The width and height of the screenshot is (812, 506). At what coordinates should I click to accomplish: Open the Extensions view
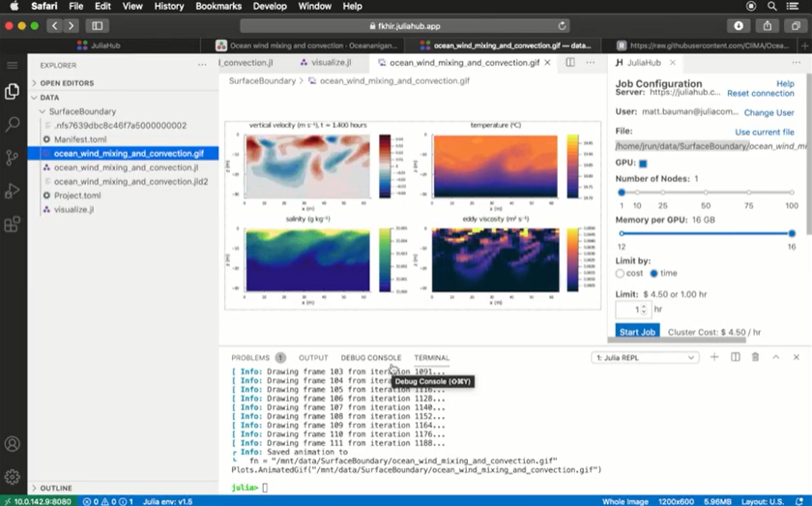(x=12, y=223)
